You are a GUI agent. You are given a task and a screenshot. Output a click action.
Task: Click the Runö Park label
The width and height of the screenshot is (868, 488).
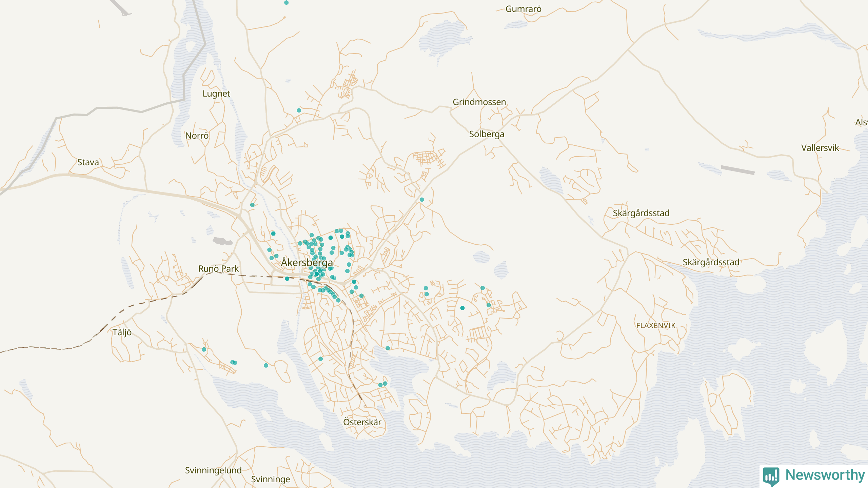click(218, 269)
